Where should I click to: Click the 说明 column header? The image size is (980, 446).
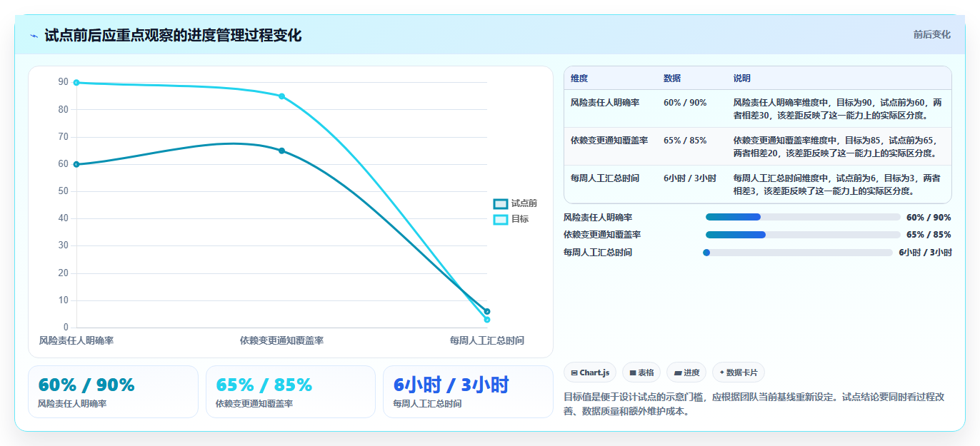(742, 78)
